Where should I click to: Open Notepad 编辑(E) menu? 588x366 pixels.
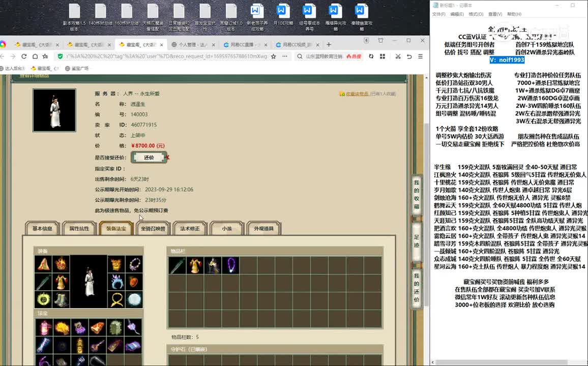457,14
